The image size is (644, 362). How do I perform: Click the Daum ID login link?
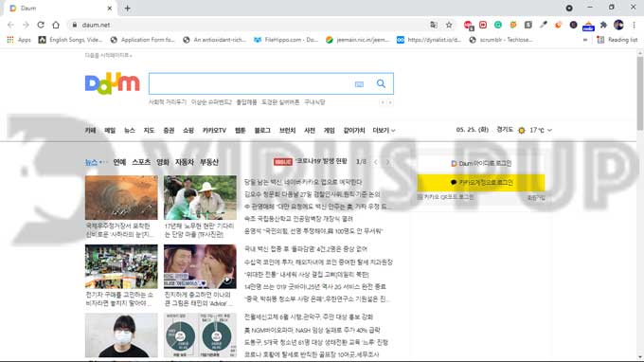(x=481, y=164)
